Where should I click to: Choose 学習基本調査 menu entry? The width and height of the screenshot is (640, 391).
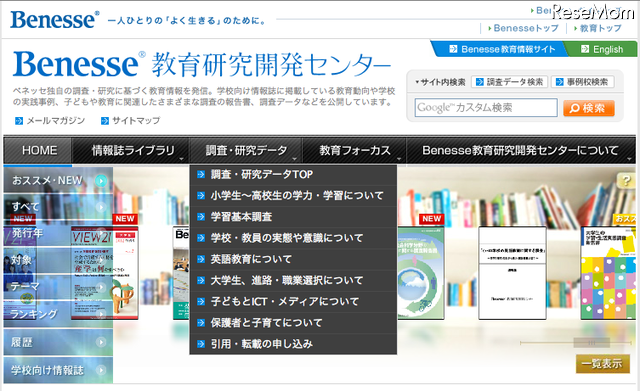pos(293,217)
